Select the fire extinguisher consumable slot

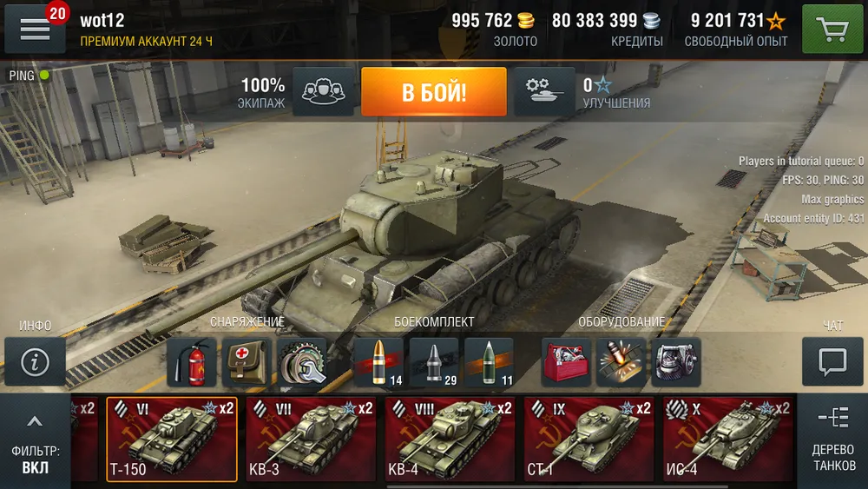(x=192, y=362)
